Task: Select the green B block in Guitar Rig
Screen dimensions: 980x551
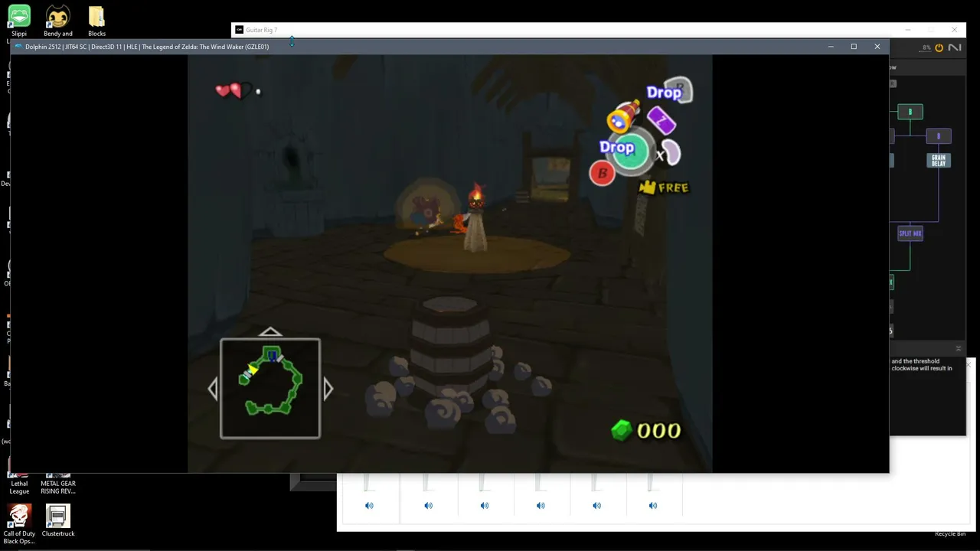Action: tap(910, 112)
